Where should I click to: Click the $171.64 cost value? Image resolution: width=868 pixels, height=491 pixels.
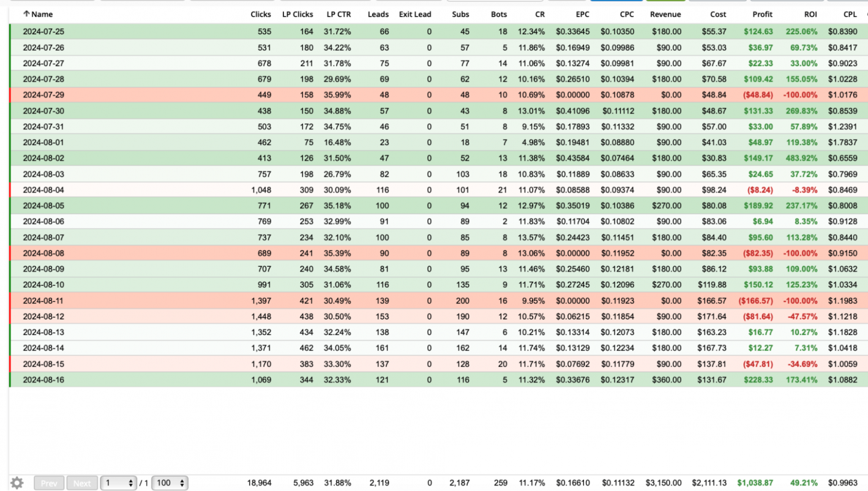pyautogui.click(x=712, y=317)
